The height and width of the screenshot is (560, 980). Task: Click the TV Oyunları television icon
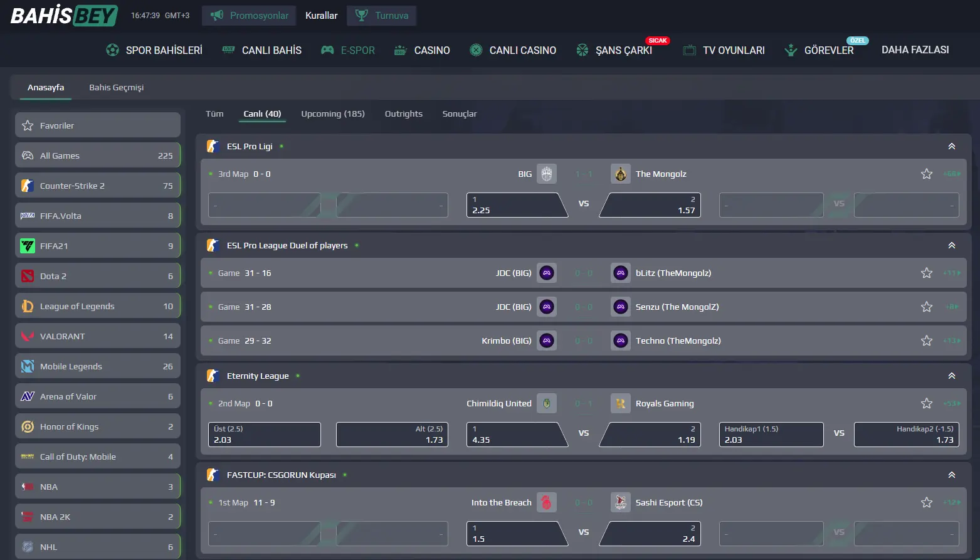[x=690, y=50]
